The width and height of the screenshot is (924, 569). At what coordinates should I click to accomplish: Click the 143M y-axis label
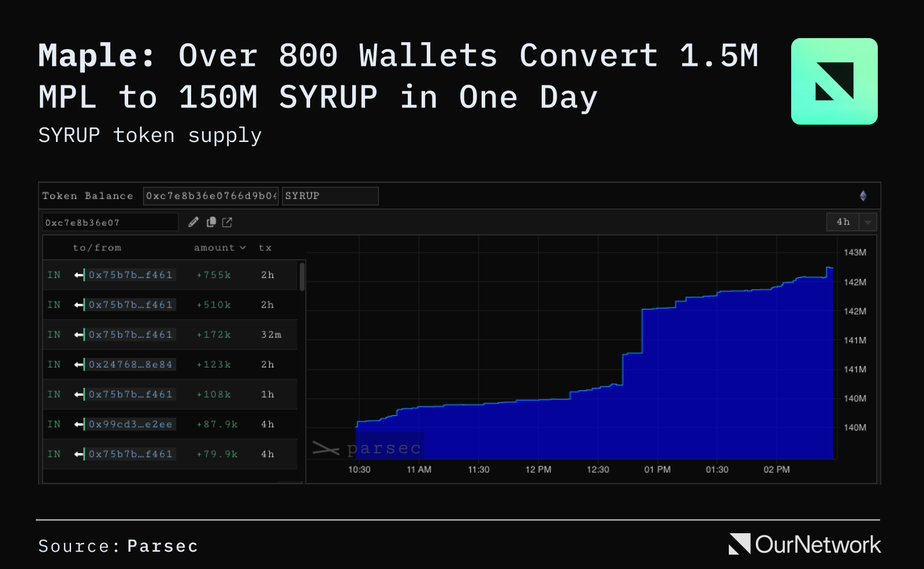(855, 253)
